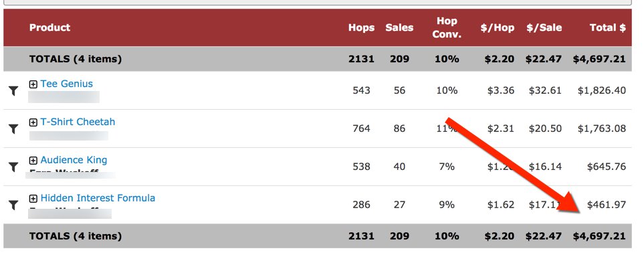644x265 pixels.
Task: Expand the T-Shirt Cheetah row
Action: (33, 122)
